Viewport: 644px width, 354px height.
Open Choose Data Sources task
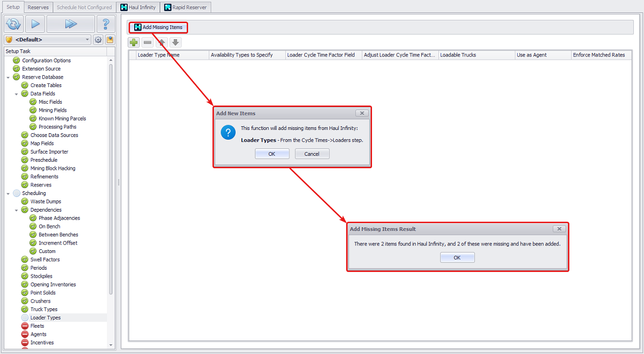pyautogui.click(x=54, y=135)
